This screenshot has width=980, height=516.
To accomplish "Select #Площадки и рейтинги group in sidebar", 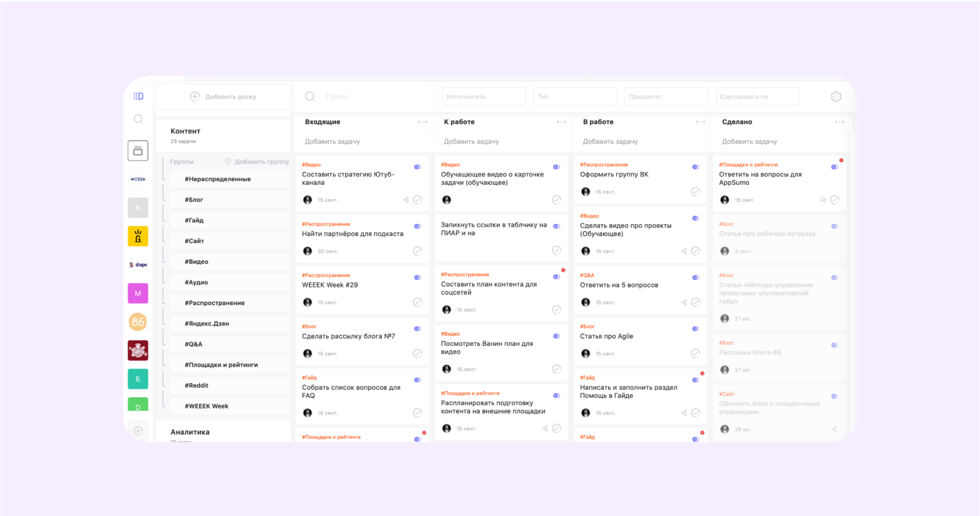I will coord(230,365).
